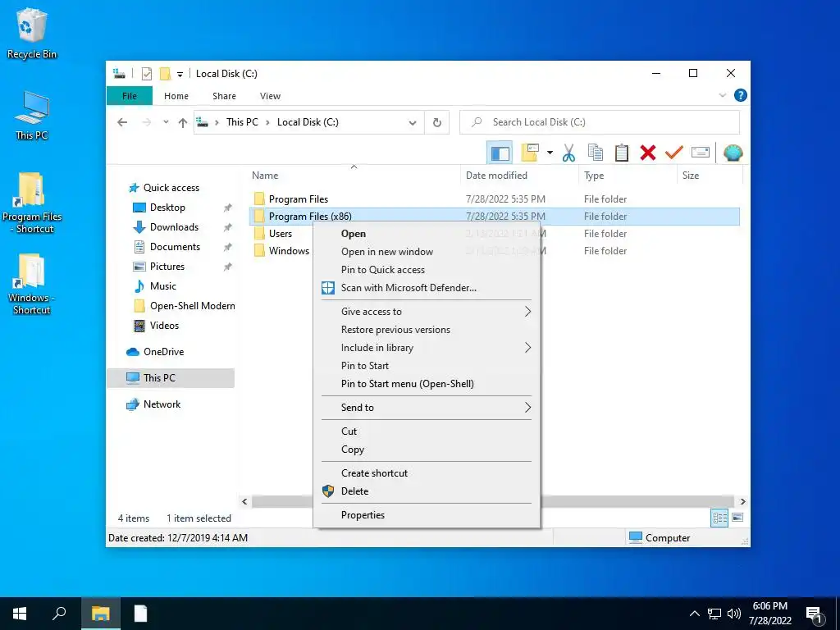Choose Pin to Start menu (Open-Shell)
Image resolution: width=840 pixels, height=630 pixels.
pyautogui.click(x=427, y=384)
